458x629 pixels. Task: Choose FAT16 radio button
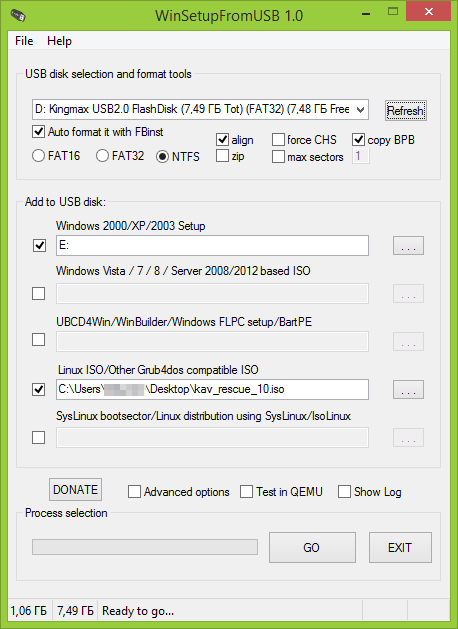coord(39,156)
